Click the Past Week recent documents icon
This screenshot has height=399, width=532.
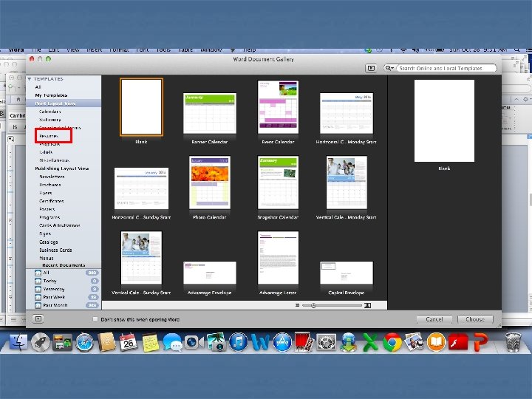coord(38,297)
